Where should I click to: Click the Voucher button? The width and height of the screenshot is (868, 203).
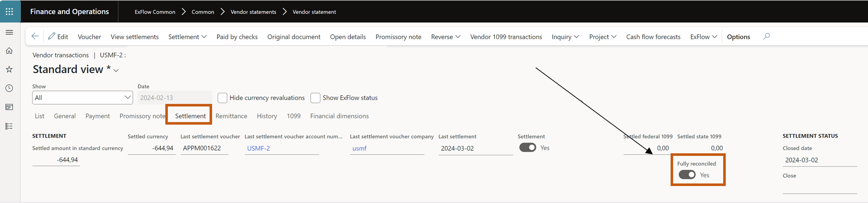click(x=89, y=37)
